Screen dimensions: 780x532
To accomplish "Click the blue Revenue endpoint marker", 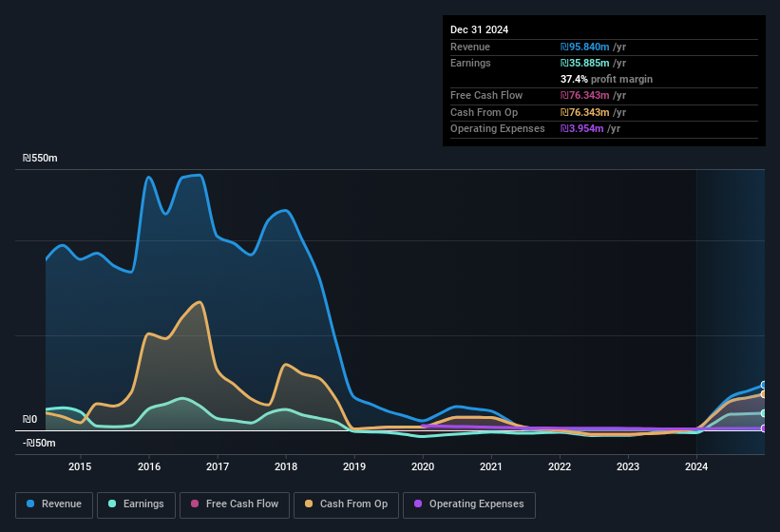I will [x=763, y=385].
